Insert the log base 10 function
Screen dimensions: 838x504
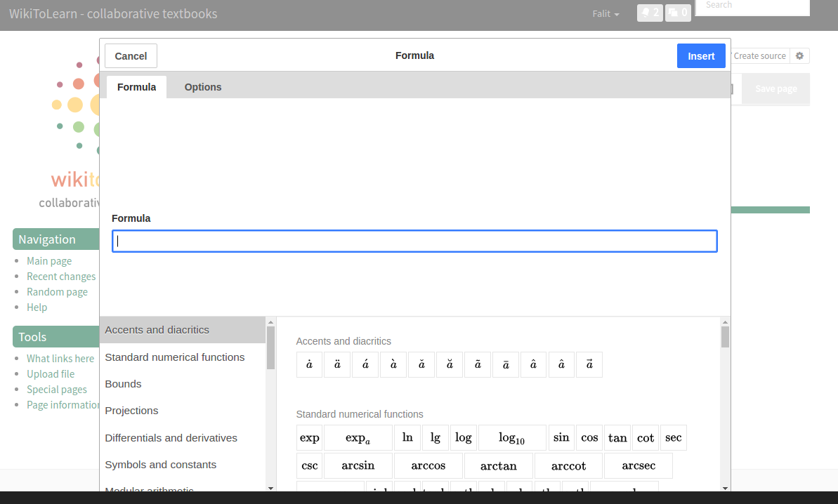pyautogui.click(x=511, y=438)
